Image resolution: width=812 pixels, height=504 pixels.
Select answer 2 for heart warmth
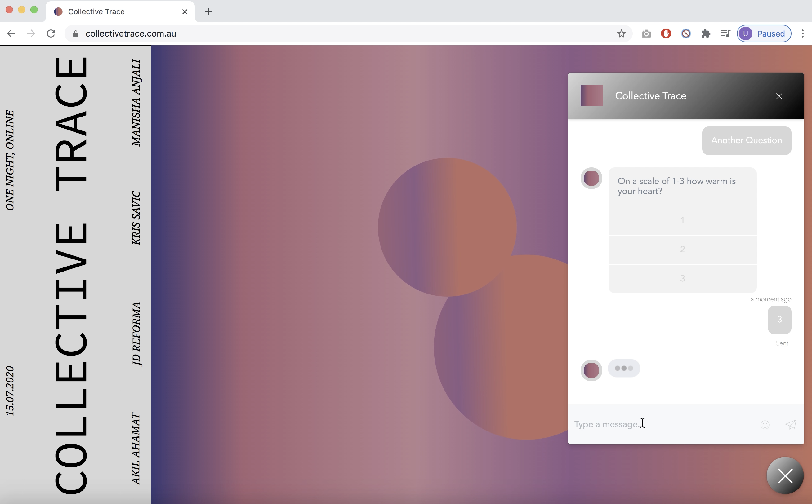tap(682, 249)
